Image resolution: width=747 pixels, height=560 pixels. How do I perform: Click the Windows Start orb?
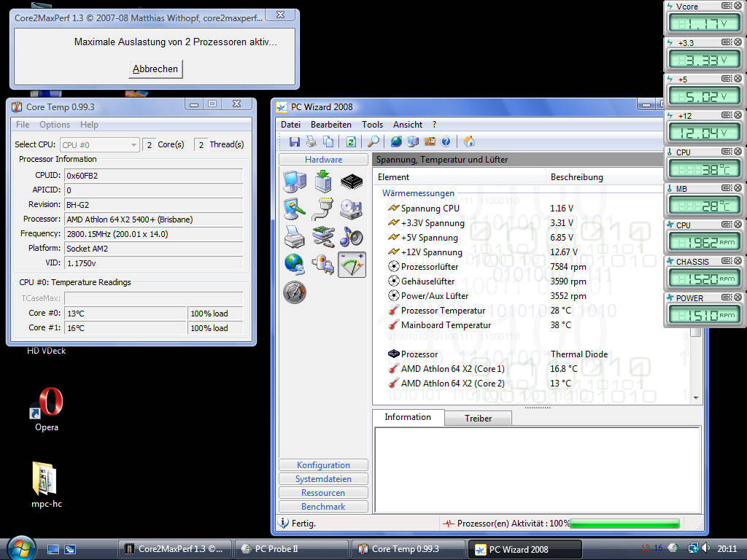21,548
